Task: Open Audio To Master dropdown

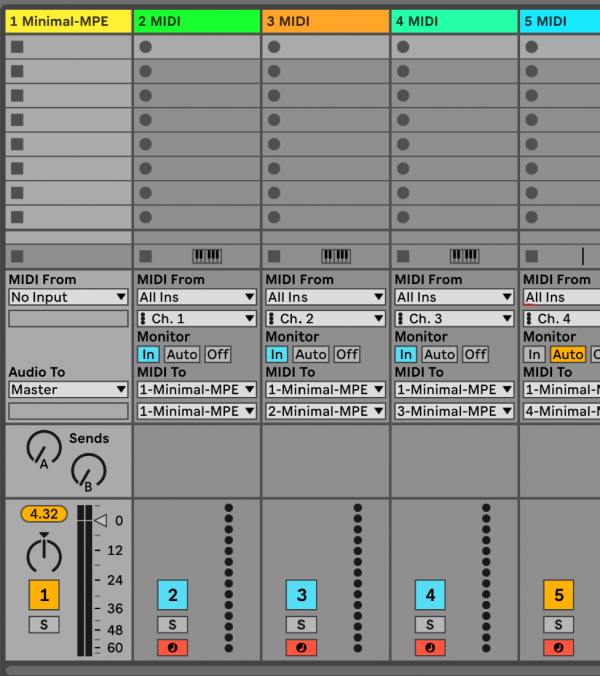Action: pyautogui.click(x=68, y=389)
